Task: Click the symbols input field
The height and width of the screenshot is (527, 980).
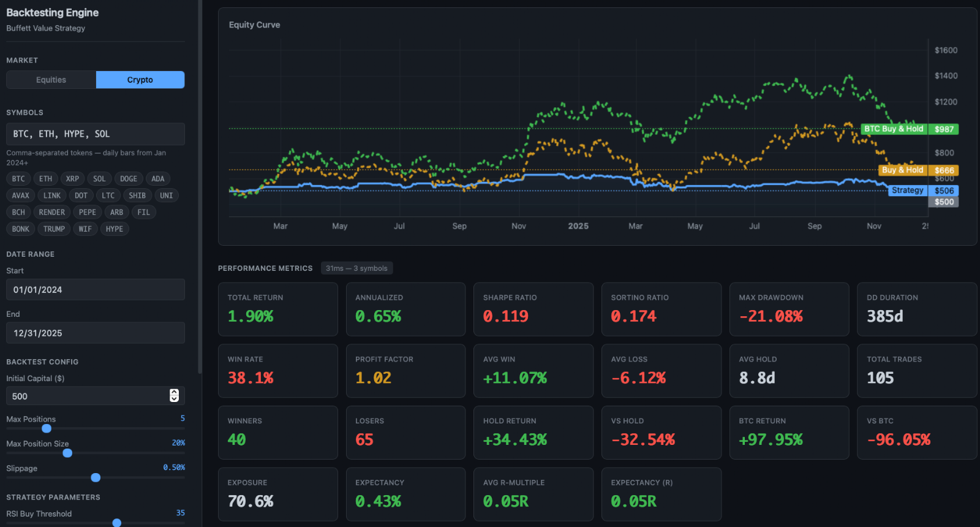Action: point(96,134)
